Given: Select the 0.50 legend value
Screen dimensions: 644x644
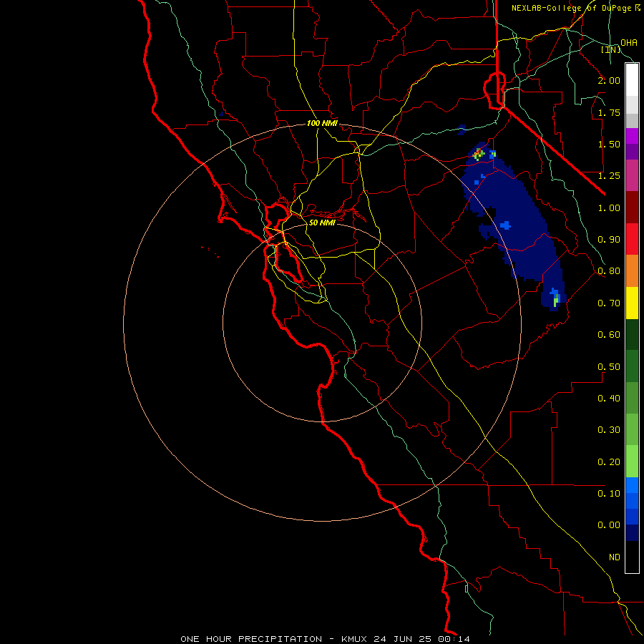Looking at the screenshot, I should 609,367.
